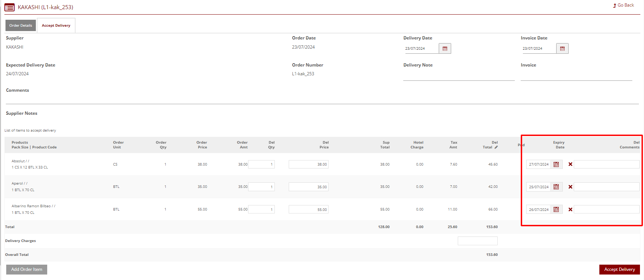Clear the Absolut expiry date with red X

pyautogui.click(x=570, y=164)
